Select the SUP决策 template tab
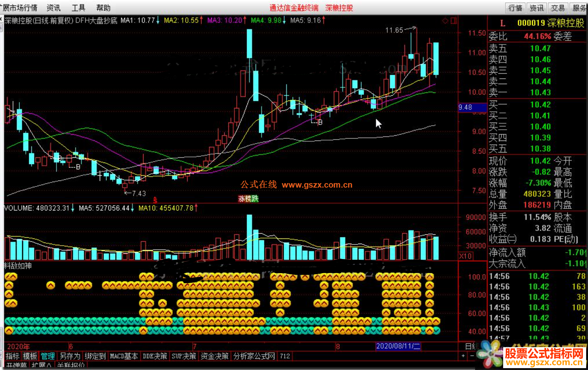The image size is (588, 370). point(184,356)
